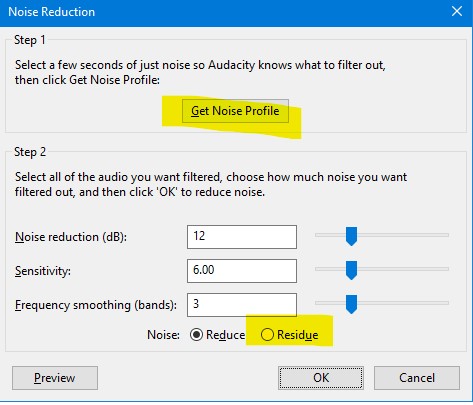Screen dimensions: 473x405
Task: Click the Sensitivity slider thumb
Action: 351,270
